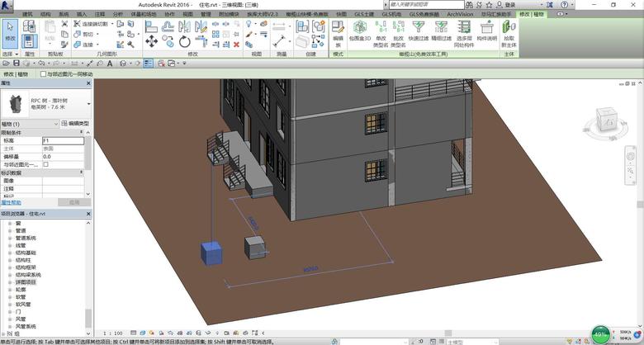The width and height of the screenshot is (644, 345).
Task: Switch to the ArchVision ribbon tab
Action: (x=461, y=14)
